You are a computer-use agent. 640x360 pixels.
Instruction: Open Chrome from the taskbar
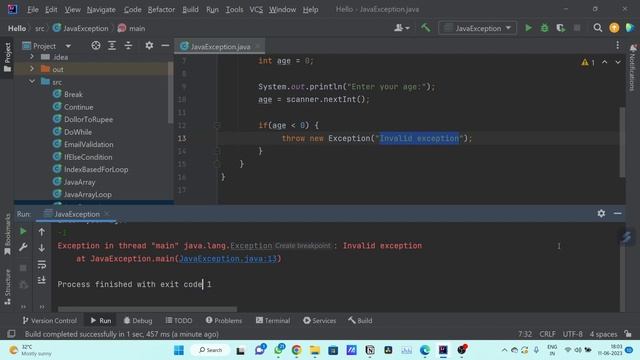coord(296,350)
